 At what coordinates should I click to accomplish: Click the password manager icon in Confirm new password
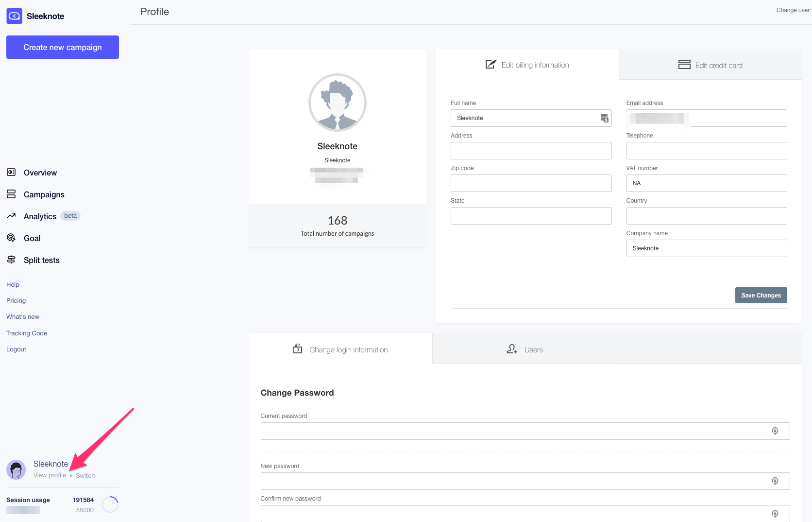click(x=775, y=514)
